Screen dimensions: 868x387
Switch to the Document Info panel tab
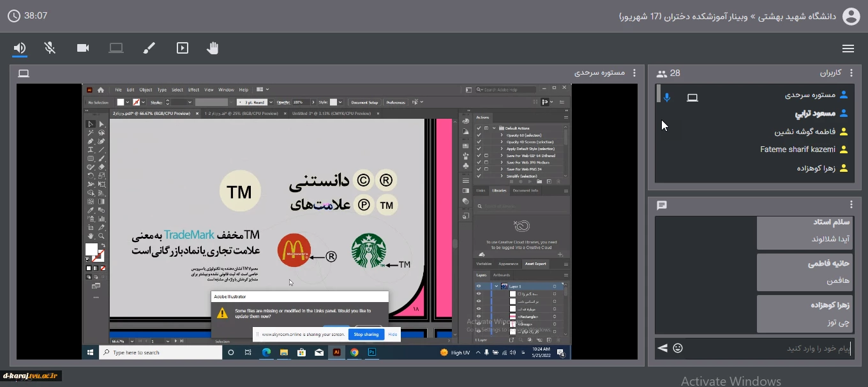pos(525,190)
